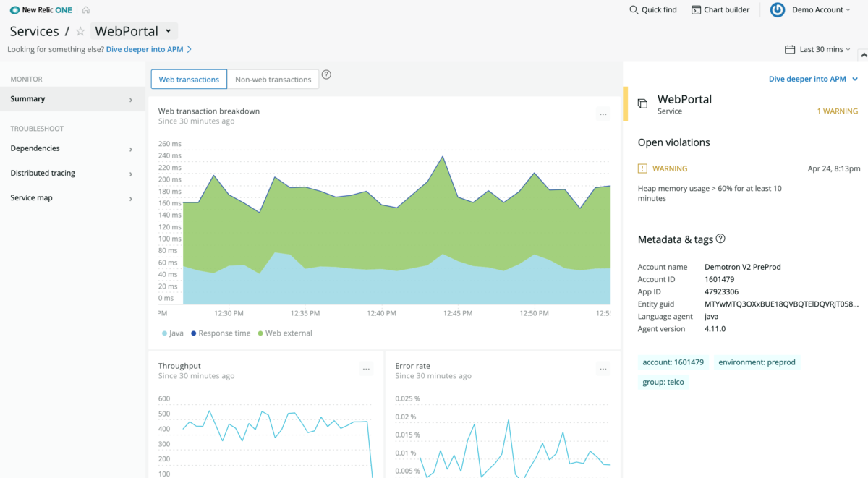Open the Chart builder icon
868x478 pixels.
point(696,10)
